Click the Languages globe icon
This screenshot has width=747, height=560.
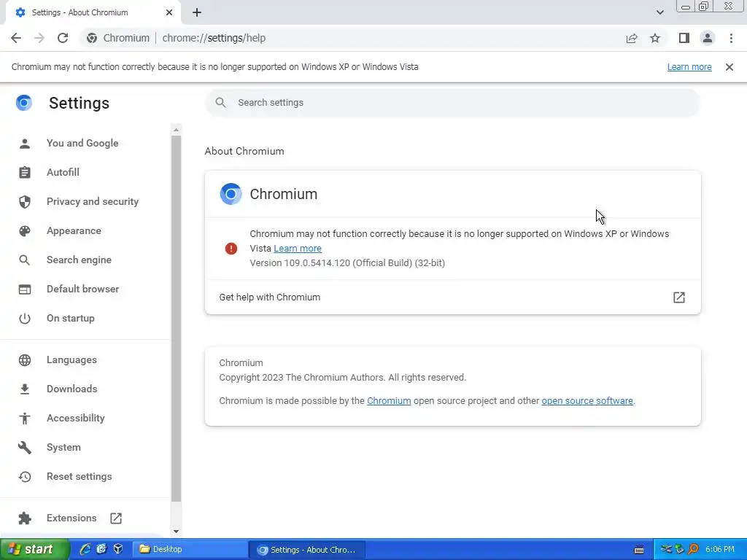[25, 360]
